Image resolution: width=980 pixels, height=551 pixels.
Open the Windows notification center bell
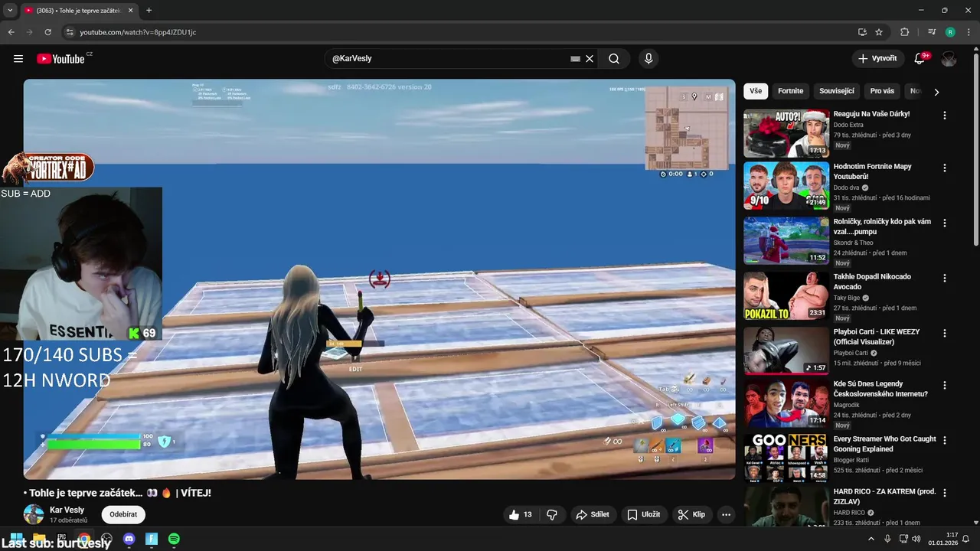pyautogui.click(x=965, y=540)
